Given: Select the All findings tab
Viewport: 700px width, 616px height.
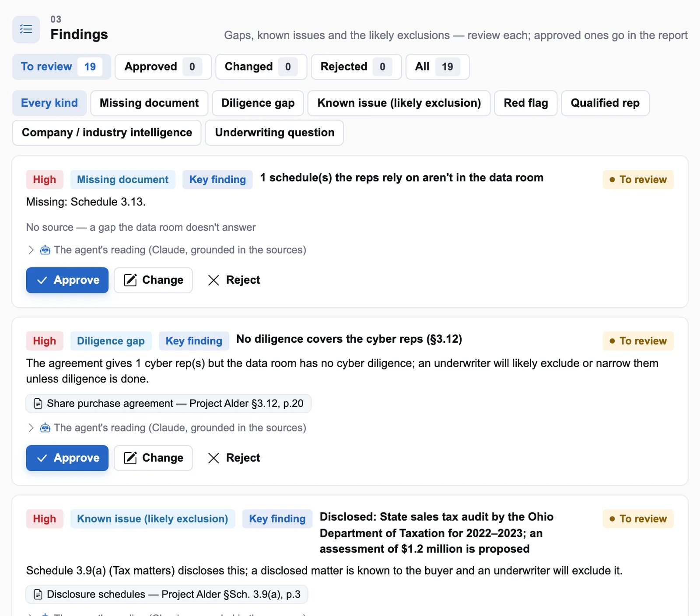Looking at the screenshot, I should click(437, 67).
